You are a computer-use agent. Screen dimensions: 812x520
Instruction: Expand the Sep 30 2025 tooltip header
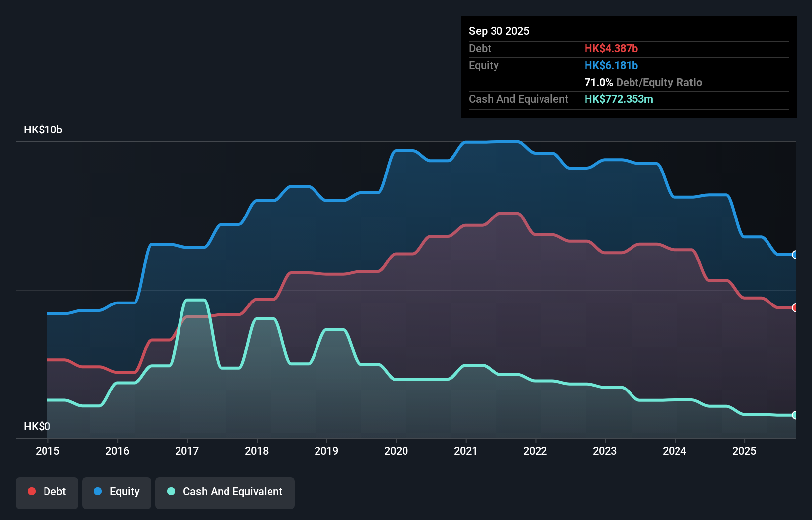click(x=499, y=31)
